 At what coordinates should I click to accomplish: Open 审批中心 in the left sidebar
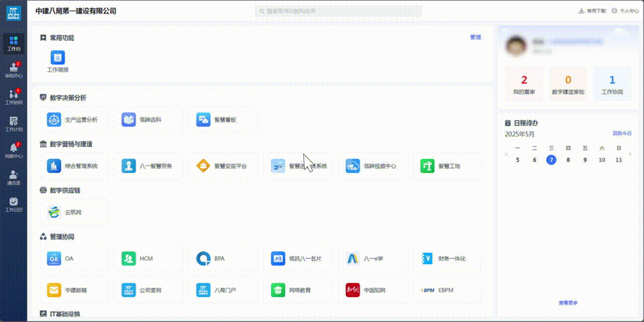click(x=13, y=69)
